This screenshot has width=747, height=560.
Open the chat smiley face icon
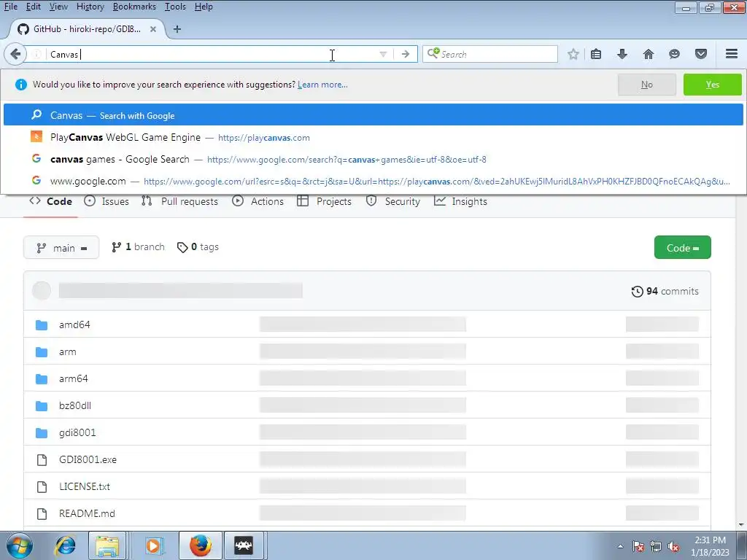pos(674,54)
